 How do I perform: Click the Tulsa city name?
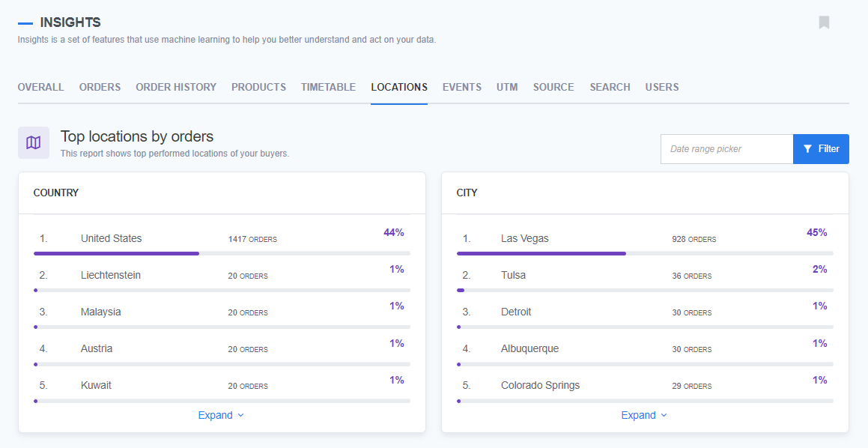(x=513, y=275)
